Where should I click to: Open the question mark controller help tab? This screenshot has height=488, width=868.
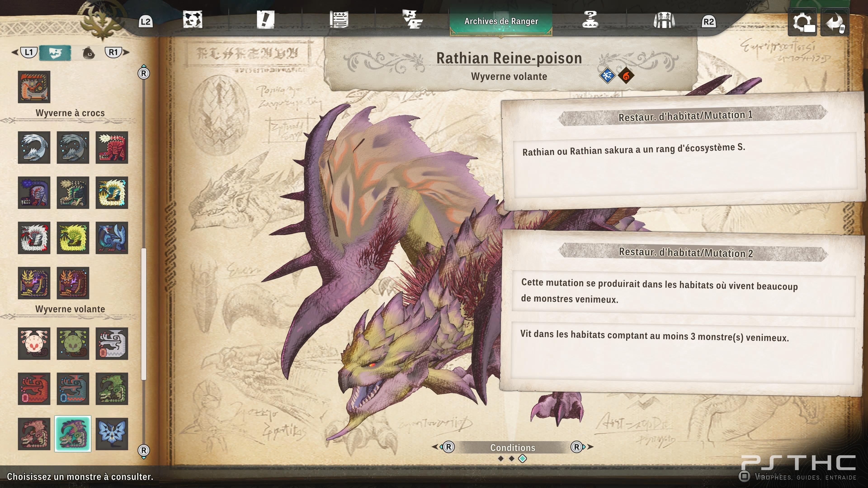tap(590, 19)
